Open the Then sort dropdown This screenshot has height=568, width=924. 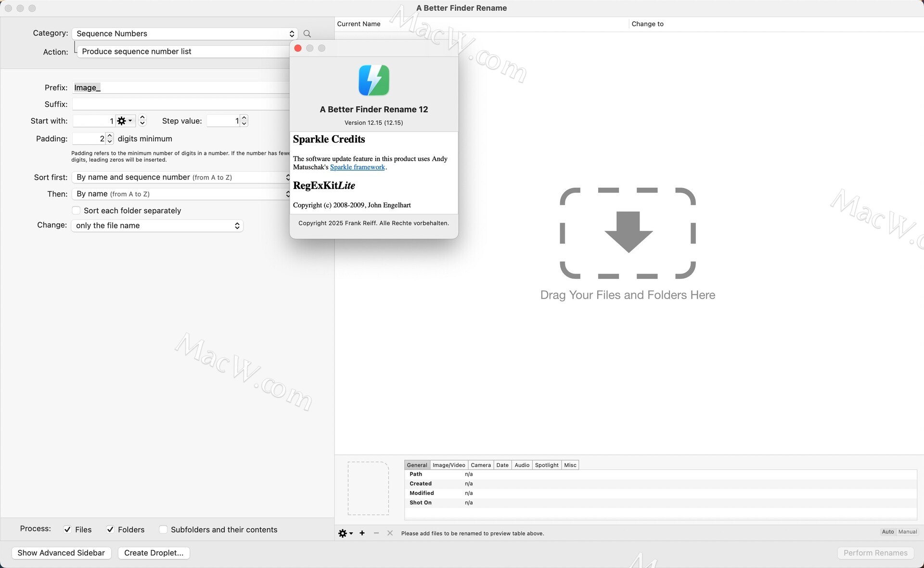coord(181,194)
